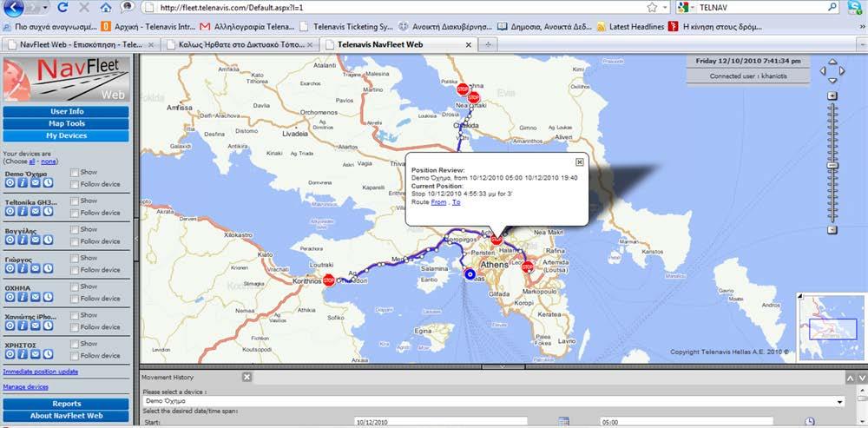Show the info icon for ΧΡΗΣΤΟΣ

23,354
